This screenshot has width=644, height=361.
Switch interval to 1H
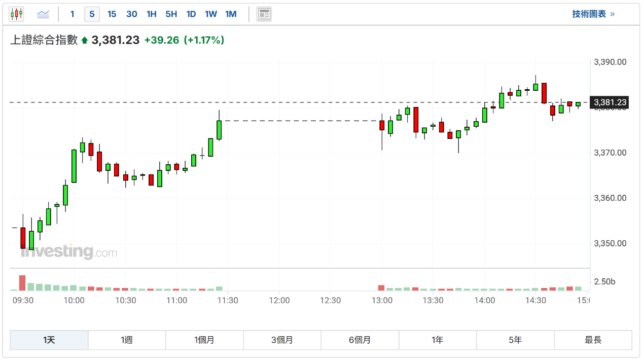152,14
